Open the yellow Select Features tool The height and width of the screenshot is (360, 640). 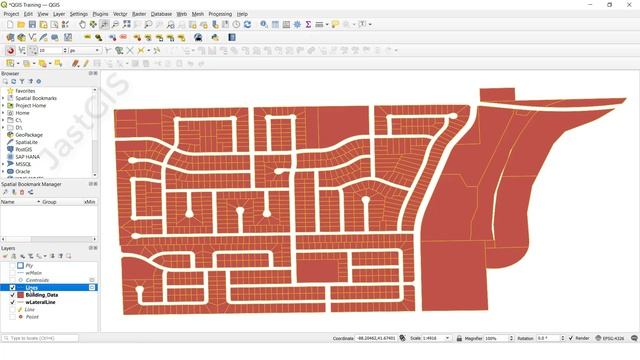(10, 64)
